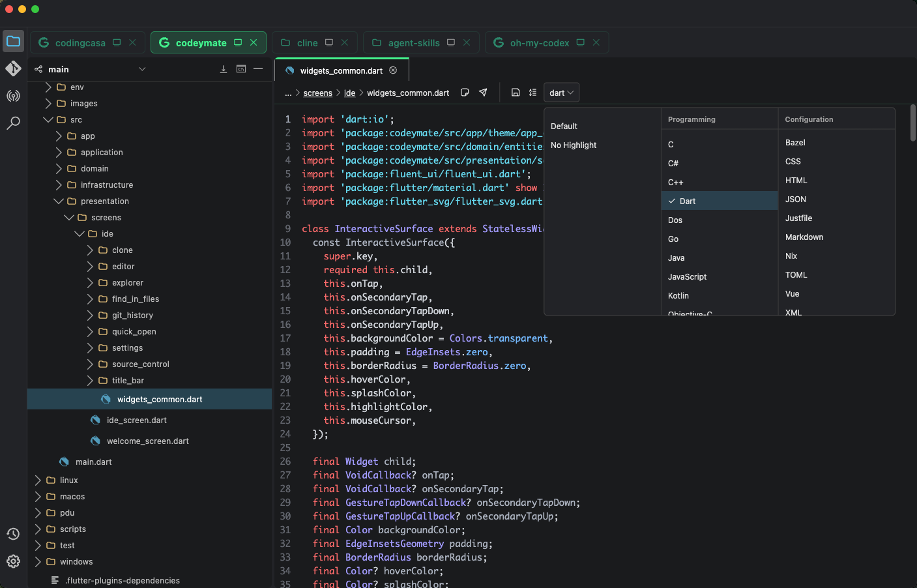The image size is (917, 588).
Task: Open the broadcast/remote sidebar icon
Action: tap(13, 96)
